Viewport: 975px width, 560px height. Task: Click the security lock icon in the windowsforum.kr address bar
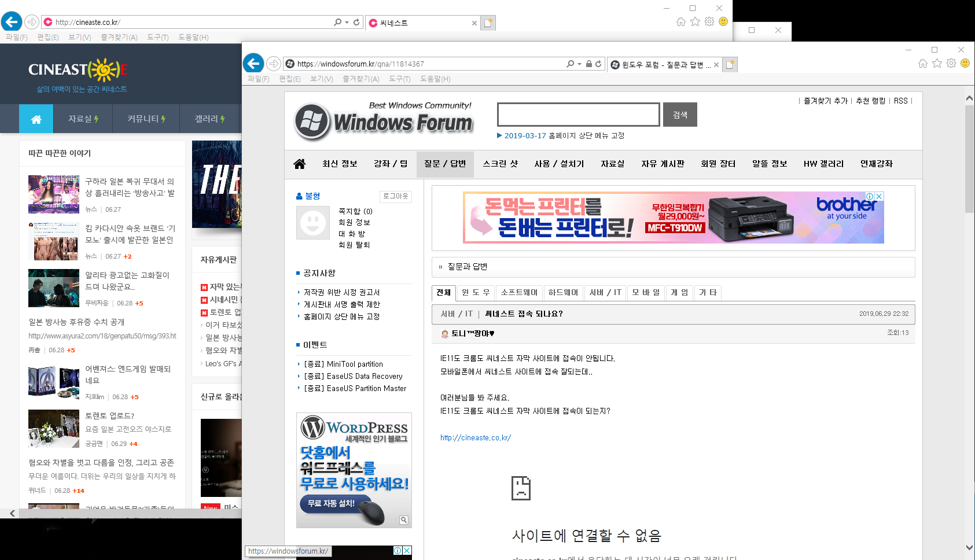click(588, 64)
